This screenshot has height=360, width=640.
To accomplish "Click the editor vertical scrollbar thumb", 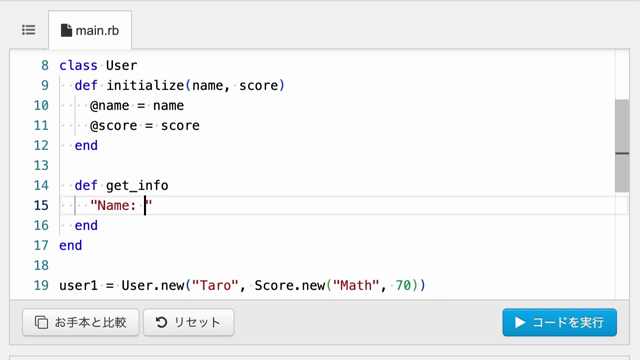I will click(x=622, y=146).
